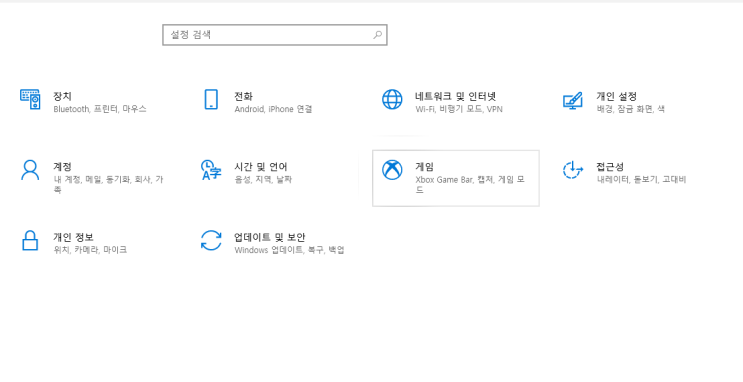This screenshot has width=743, height=382.
Task: Open the 접근성 settings title
Action: tap(610, 167)
